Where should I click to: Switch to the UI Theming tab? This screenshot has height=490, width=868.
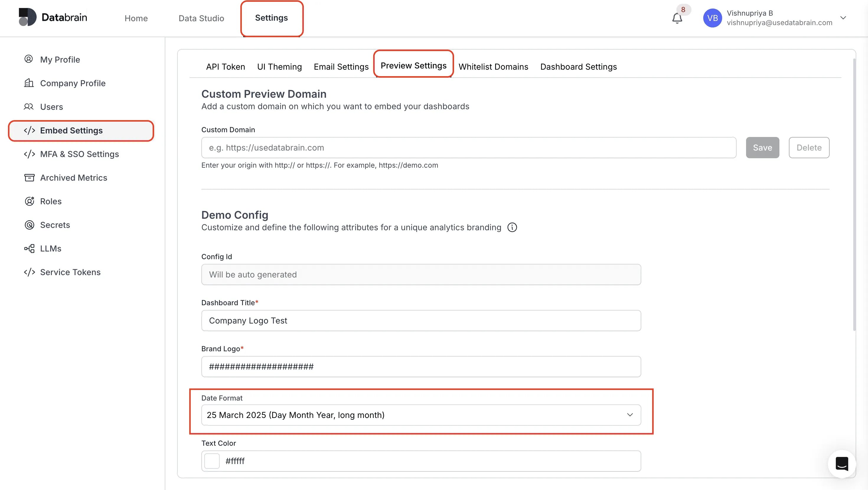(279, 67)
